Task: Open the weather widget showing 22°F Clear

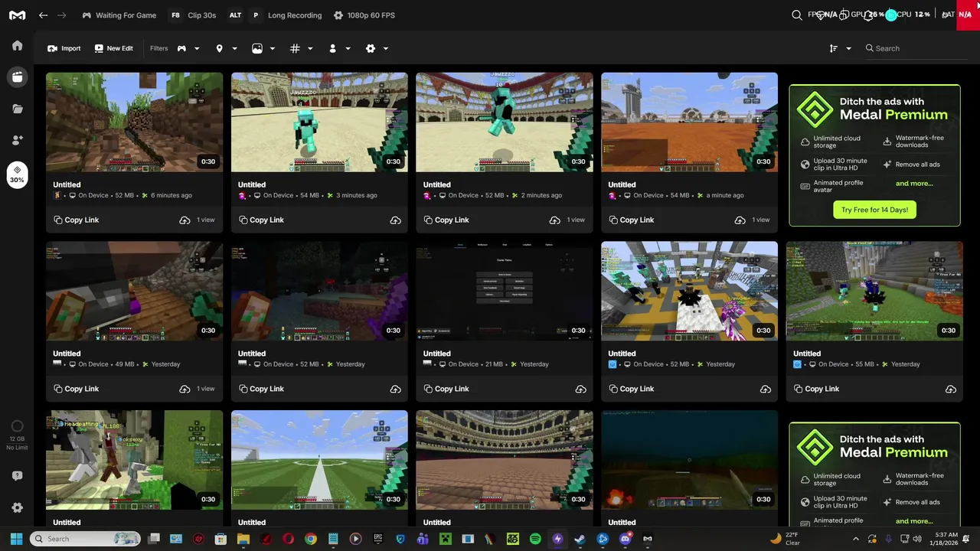Action: coord(786,539)
